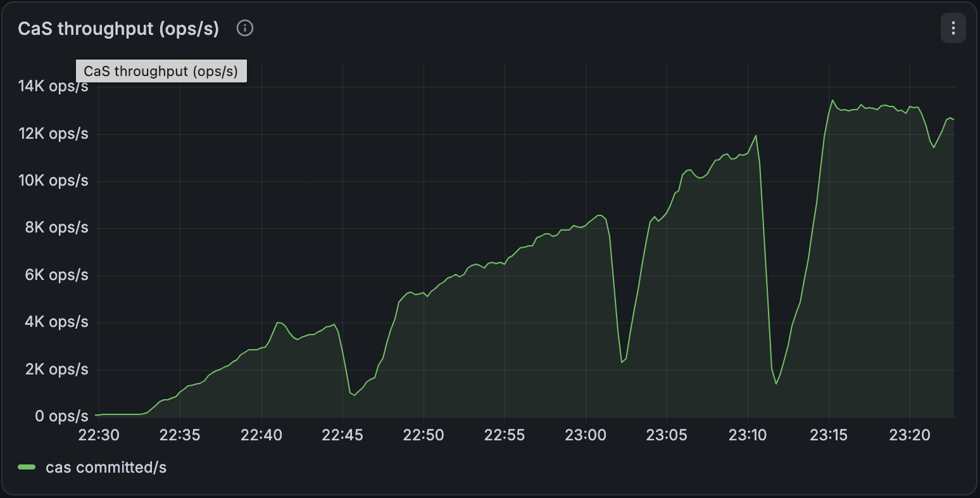Click the '4K ops/s' y-axis label
Screen dimensions: 980x498
57,322
